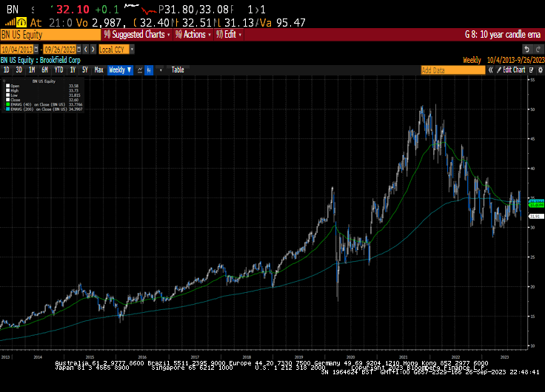Toggle the Open series checkbox in legend
545x392 pixels.
tap(7, 86)
